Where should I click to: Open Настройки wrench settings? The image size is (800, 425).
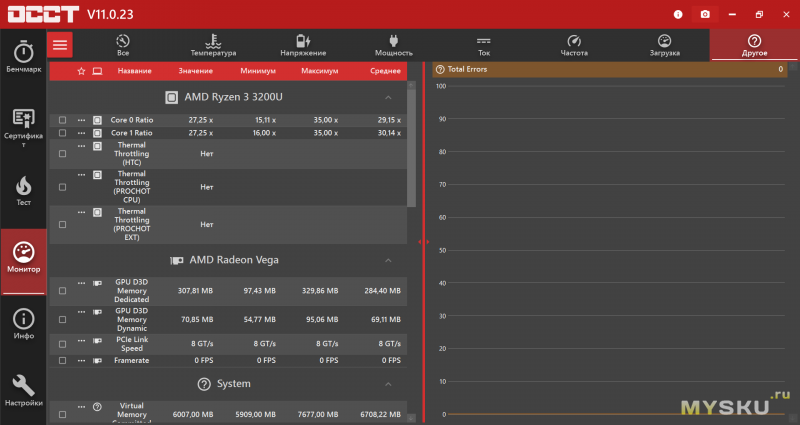pyautogui.click(x=23, y=390)
